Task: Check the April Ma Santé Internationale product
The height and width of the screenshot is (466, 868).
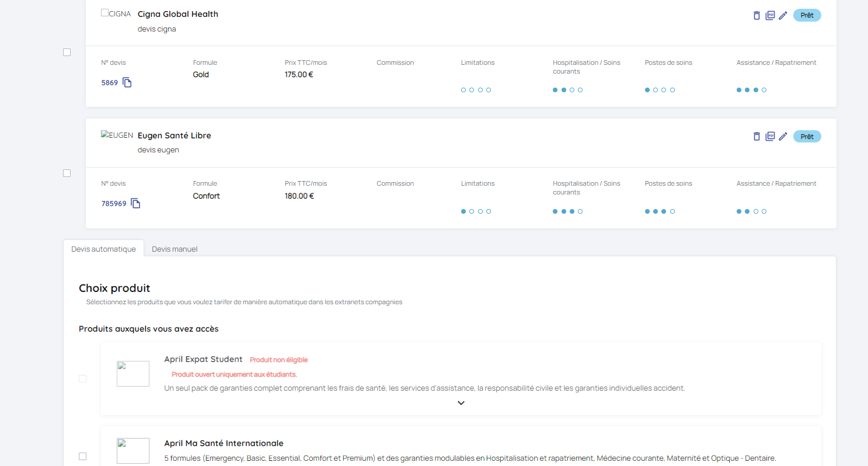Action: point(83,456)
